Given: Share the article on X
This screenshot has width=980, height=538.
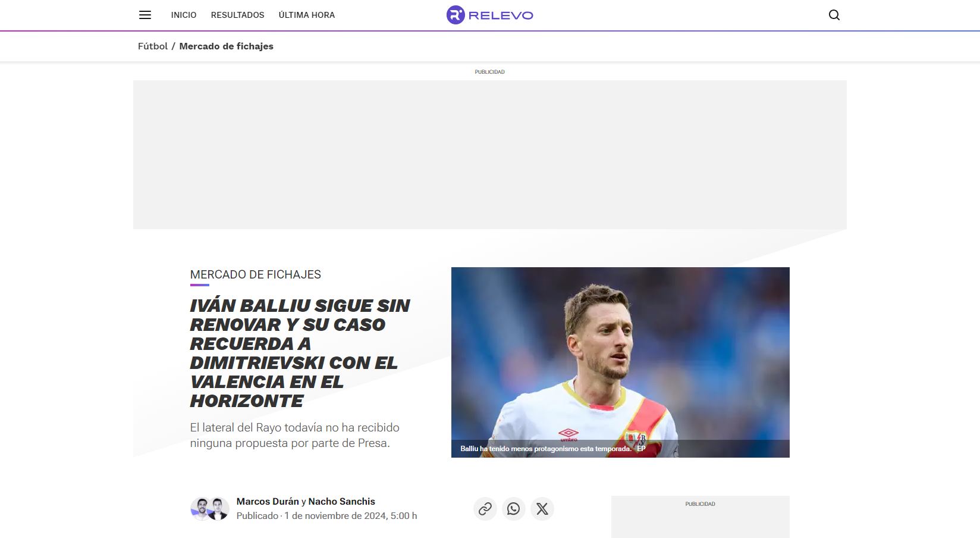Looking at the screenshot, I should click(542, 509).
